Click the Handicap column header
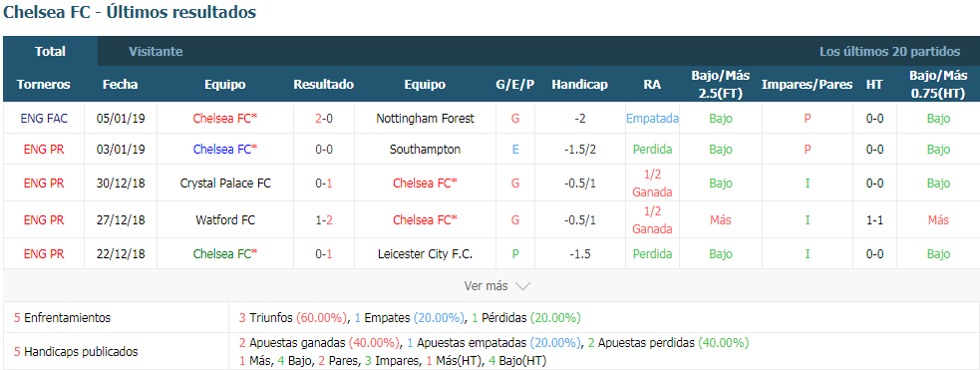980x370 pixels. click(579, 85)
